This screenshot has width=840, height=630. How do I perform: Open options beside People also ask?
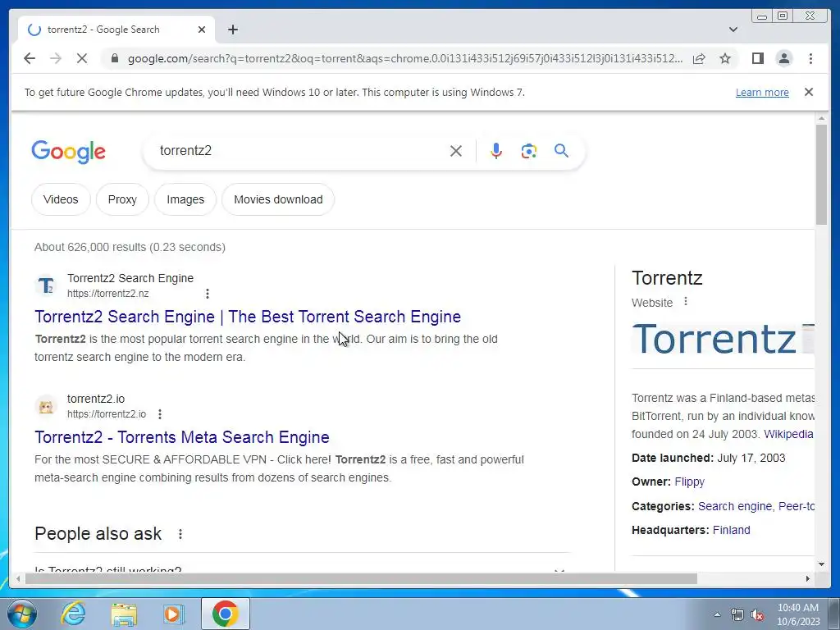pos(180,534)
